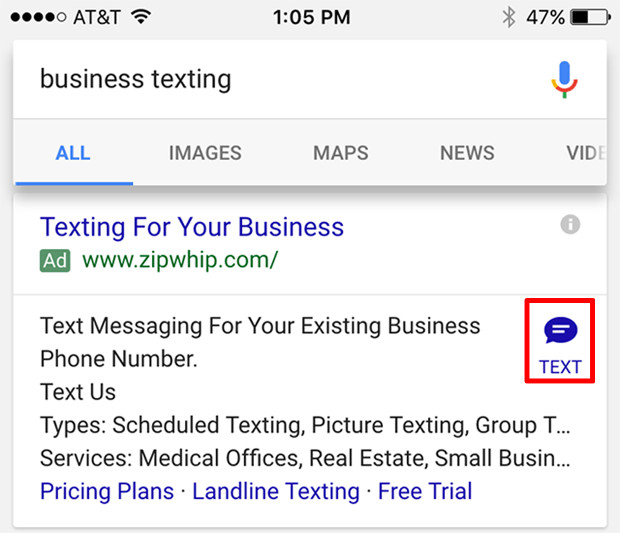Image resolution: width=620 pixels, height=533 pixels.
Task: Tap the 1:05 PM clock in status bar
Action: pos(312,17)
